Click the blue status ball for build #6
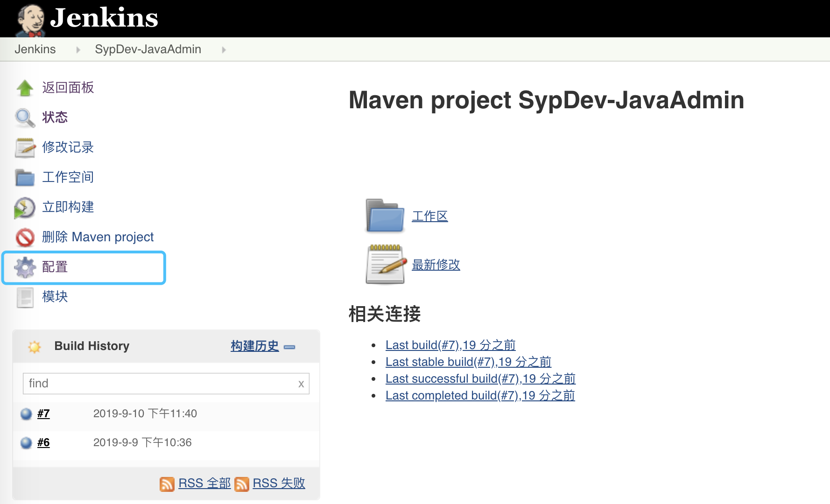The width and height of the screenshot is (830, 504). click(x=26, y=443)
